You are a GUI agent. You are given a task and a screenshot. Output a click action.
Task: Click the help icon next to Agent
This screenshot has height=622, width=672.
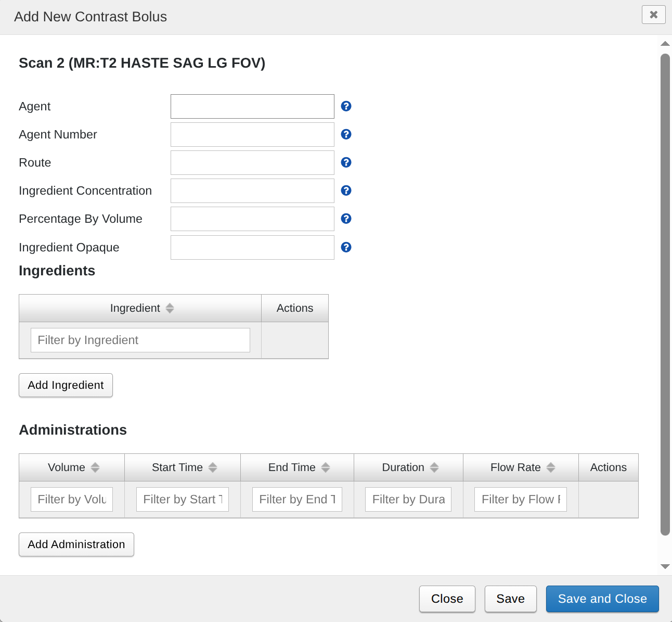[x=346, y=106]
